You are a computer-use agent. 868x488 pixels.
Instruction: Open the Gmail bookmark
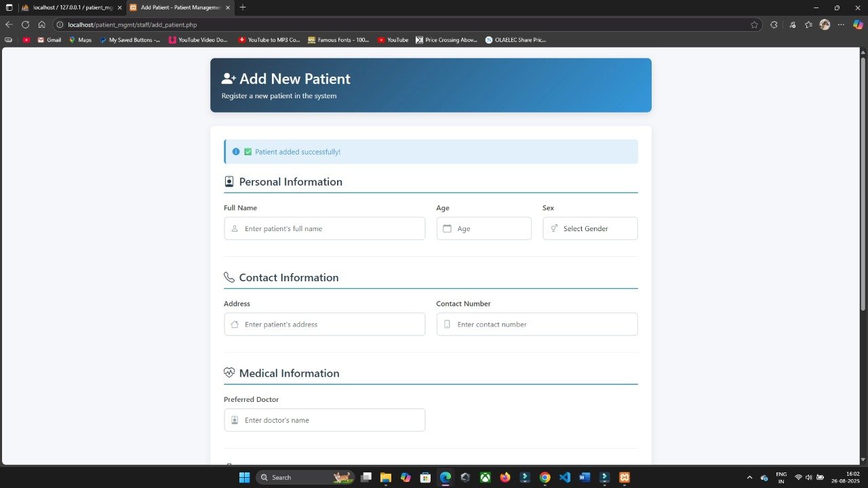(x=49, y=40)
